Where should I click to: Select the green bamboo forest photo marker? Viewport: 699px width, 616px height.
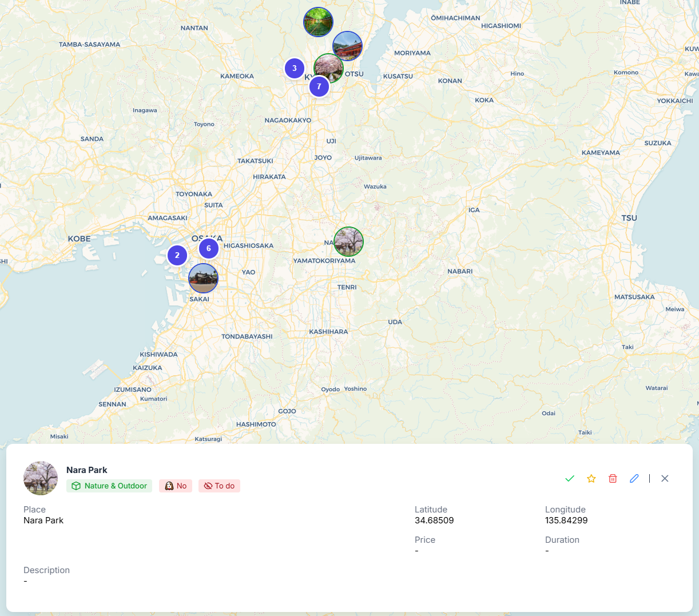pyautogui.click(x=318, y=22)
